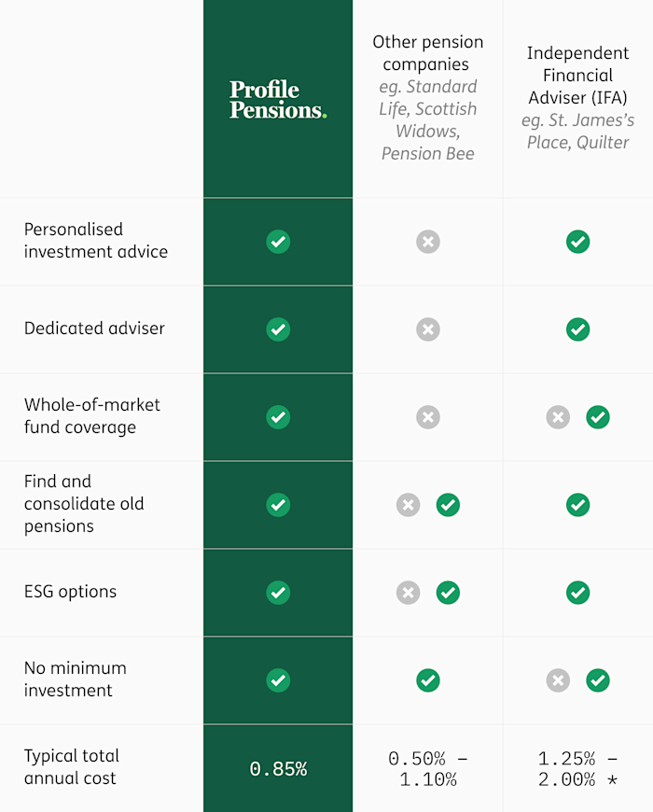The image size is (653, 812).
Task: Select the Independent Financial Adviser (IFA) header
Action: (x=578, y=97)
